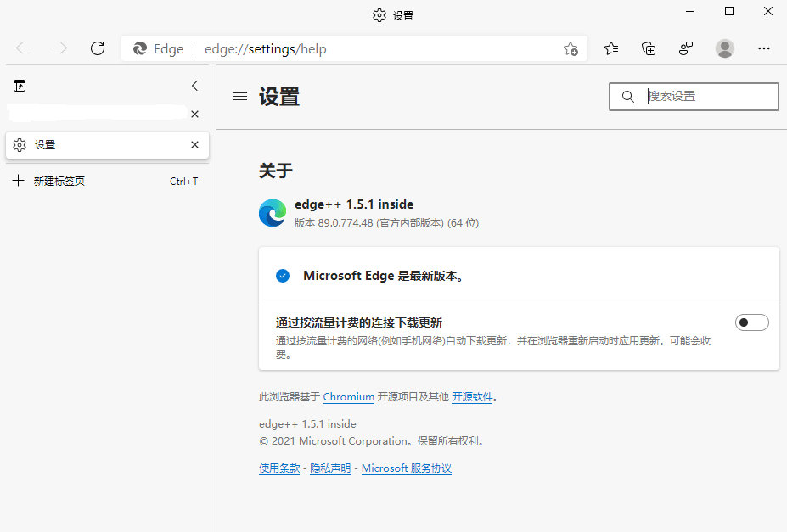Open the Favorites list
Screen dimensions: 787x532
coord(611,48)
